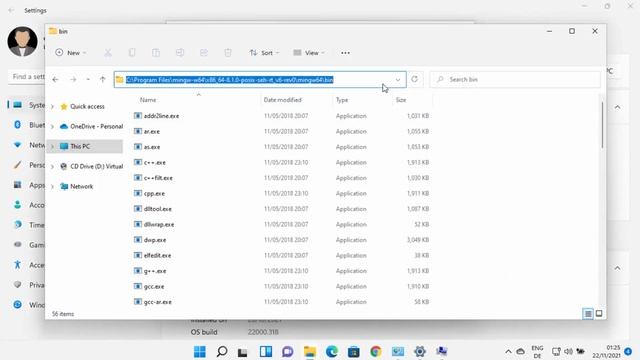The height and width of the screenshot is (360, 640).
Task: Open Chat app on taskbar
Action: pyautogui.click(x=288, y=351)
